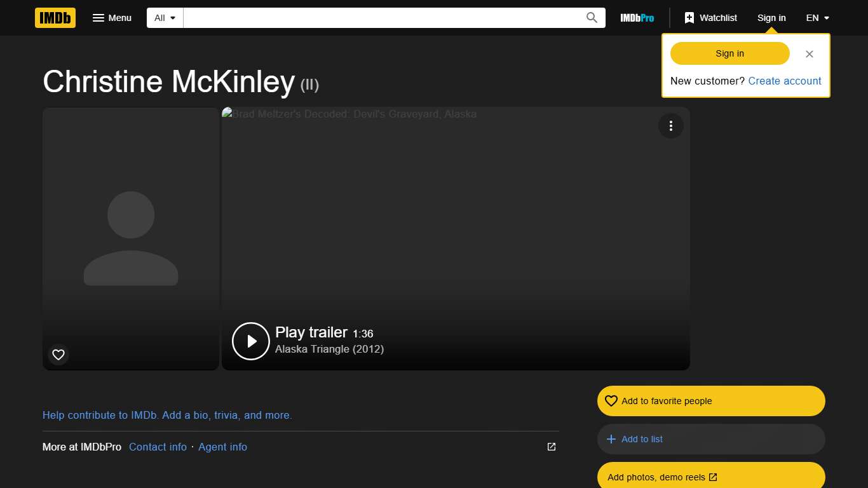
Task: Open the Create account link
Action: coord(785,81)
